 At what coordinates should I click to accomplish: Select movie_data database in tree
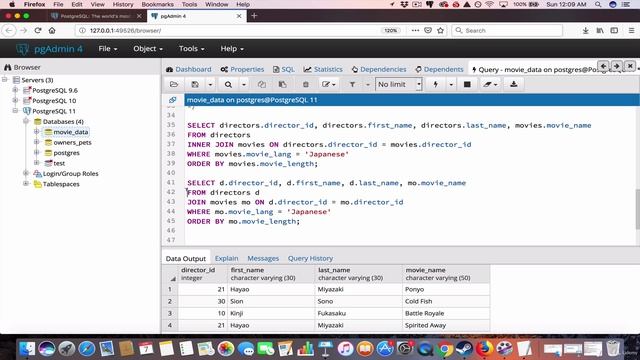(71, 132)
